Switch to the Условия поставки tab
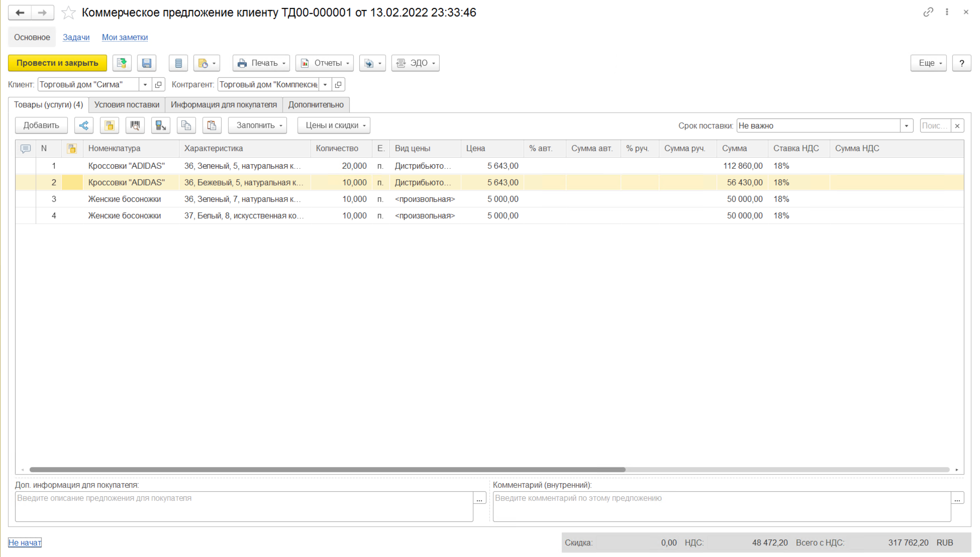This screenshot has width=980, height=557. (x=126, y=105)
